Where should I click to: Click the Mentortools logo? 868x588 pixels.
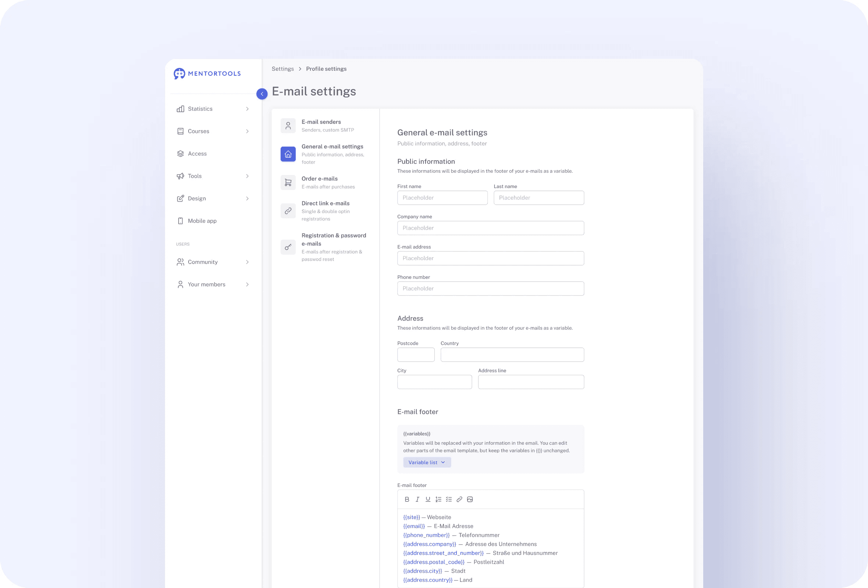(x=207, y=73)
